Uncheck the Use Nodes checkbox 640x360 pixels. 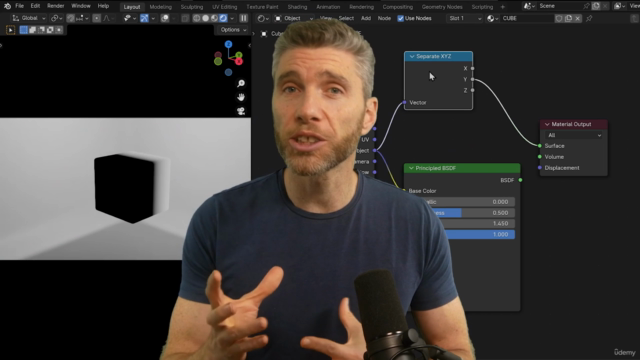[400, 18]
